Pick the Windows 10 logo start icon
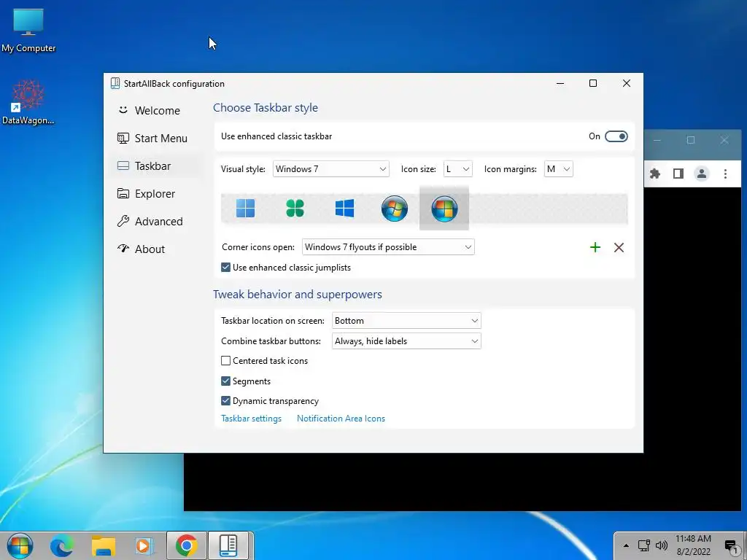Image resolution: width=747 pixels, height=560 pixels. tap(344, 208)
